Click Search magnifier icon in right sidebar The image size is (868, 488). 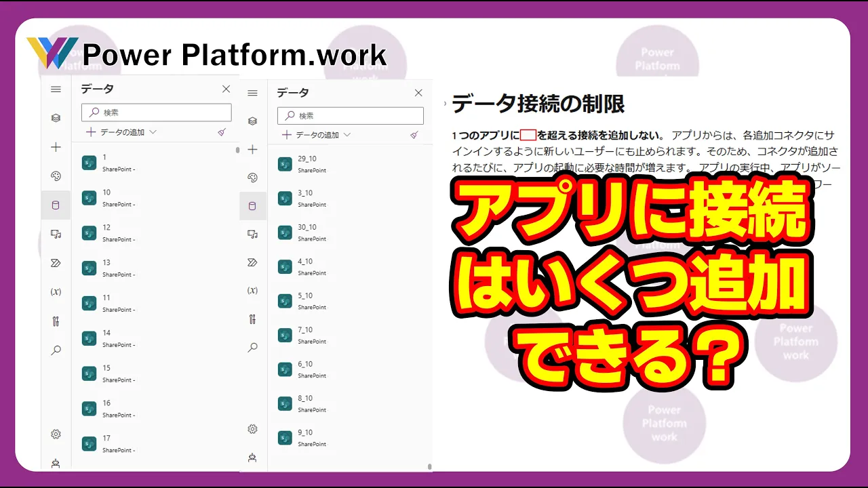[252, 348]
